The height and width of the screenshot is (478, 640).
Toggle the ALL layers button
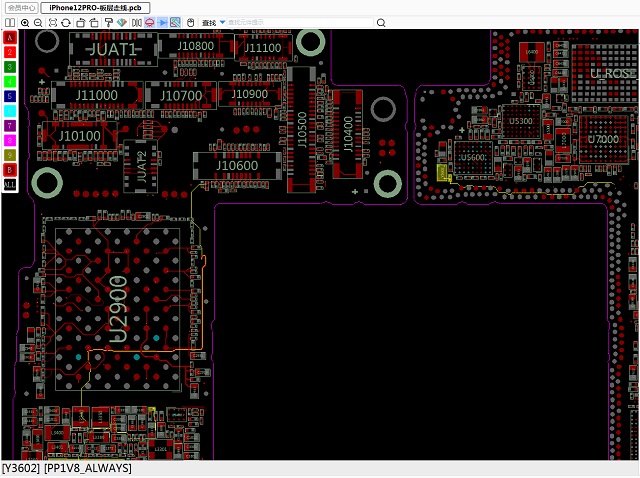[x=10, y=185]
